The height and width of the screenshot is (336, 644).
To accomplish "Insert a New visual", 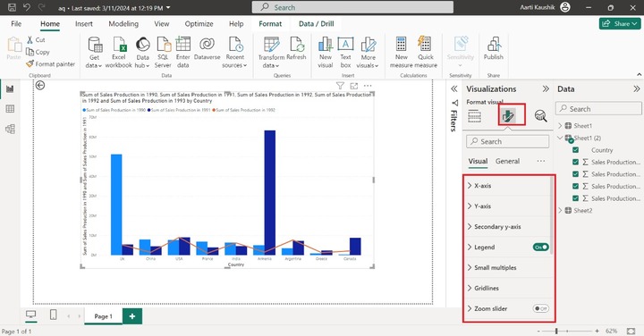I will [326, 52].
